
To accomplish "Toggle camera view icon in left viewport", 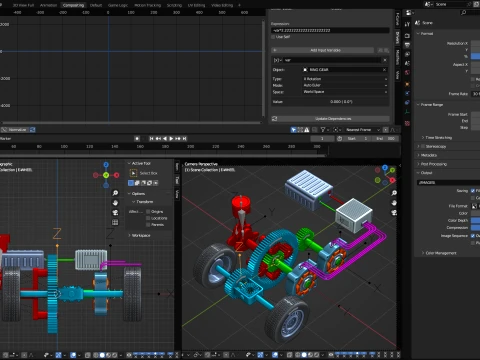I will pyautogui.click(x=115, y=212).
